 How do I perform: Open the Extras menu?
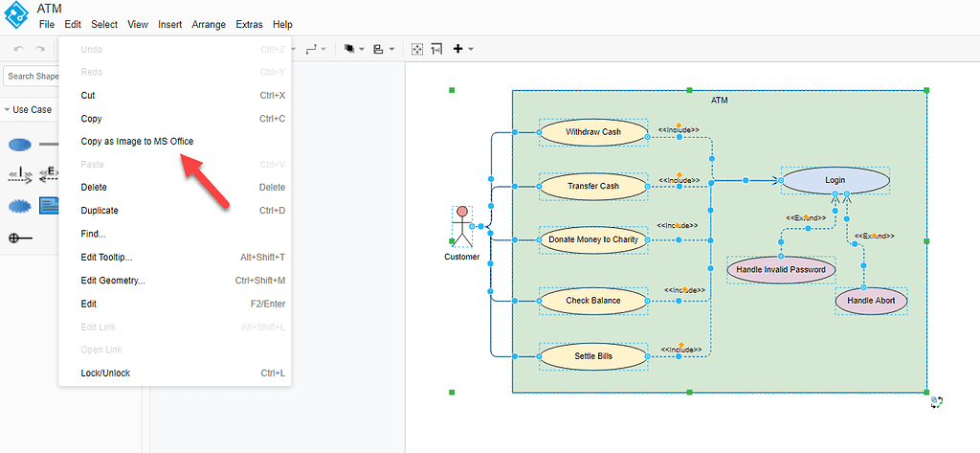tap(250, 24)
